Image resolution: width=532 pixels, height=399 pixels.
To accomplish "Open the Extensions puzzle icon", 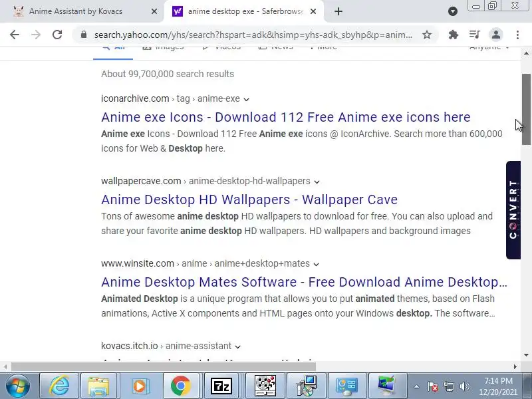I will click(454, 35).
